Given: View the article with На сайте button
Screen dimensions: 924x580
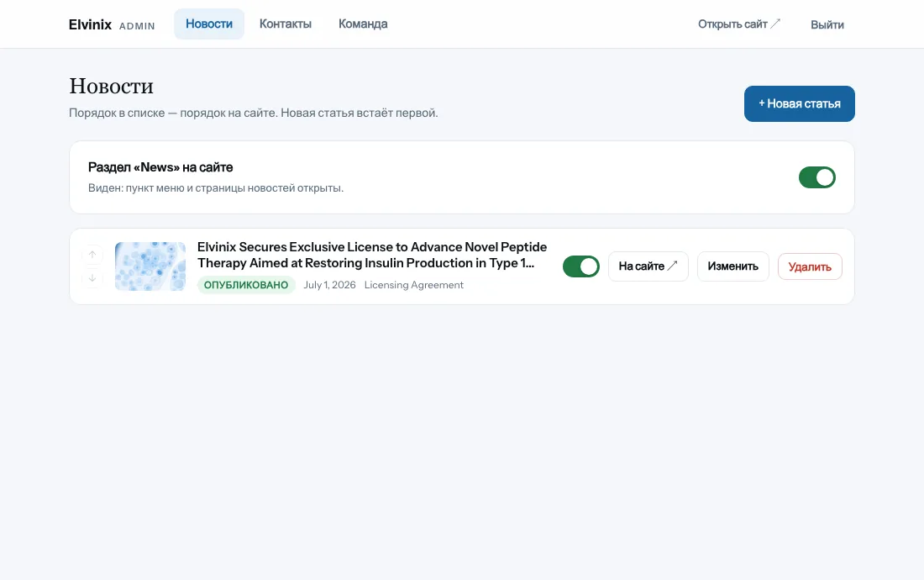Looking at the screenshot, I should [648, 266].
